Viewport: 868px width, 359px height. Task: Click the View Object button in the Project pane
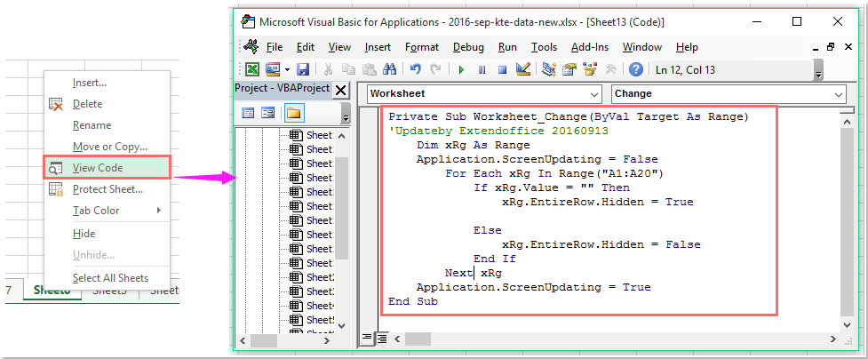point(266,113)
